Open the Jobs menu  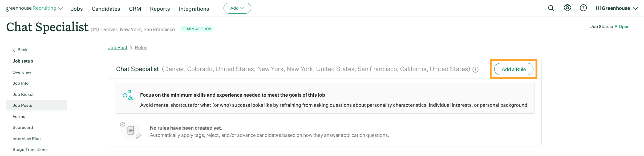(77, 9)
